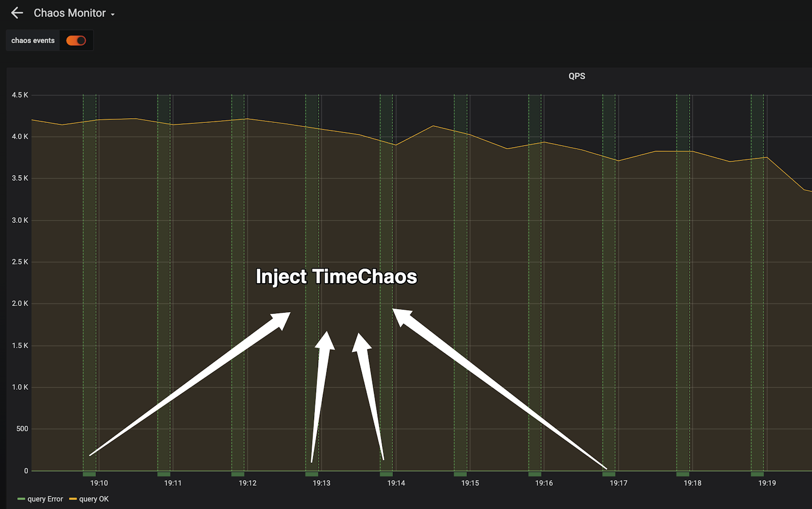Click the chaos events label
The width and height of the screenshot is (812, 509).
pyautogui.click(x=33, y=41)
